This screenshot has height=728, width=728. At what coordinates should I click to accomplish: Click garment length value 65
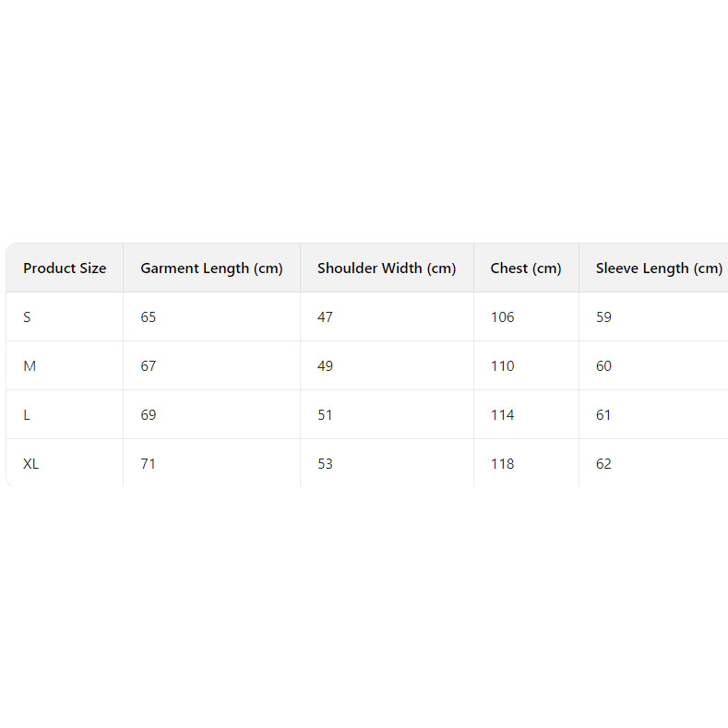[149, 317]
